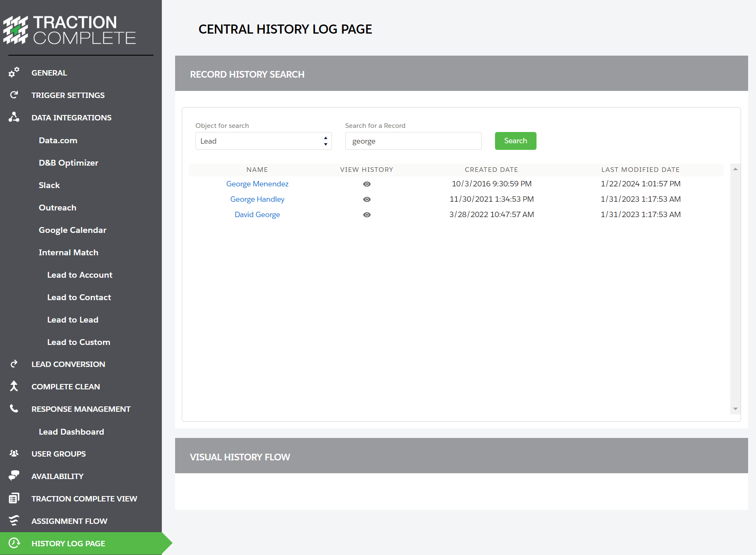This screenshot has width=756, height=555.
Task: Navigate to Lead to Account settings
Action: pos(79,274)
